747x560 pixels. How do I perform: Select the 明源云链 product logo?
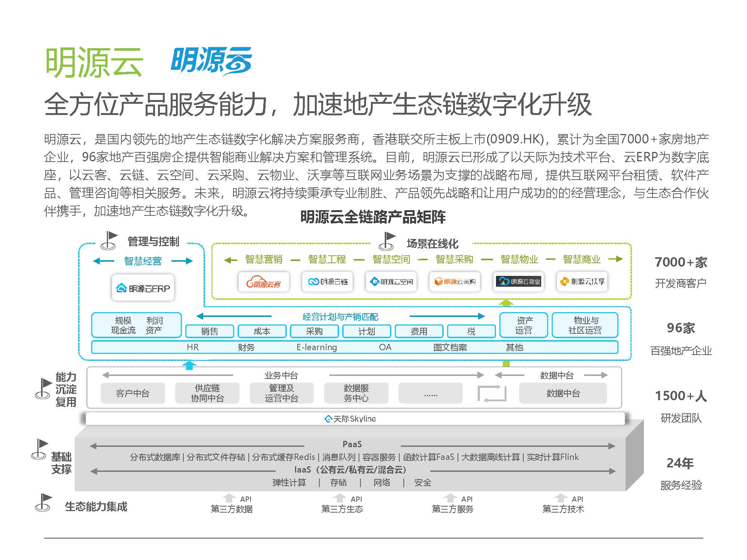pos(328,282)
